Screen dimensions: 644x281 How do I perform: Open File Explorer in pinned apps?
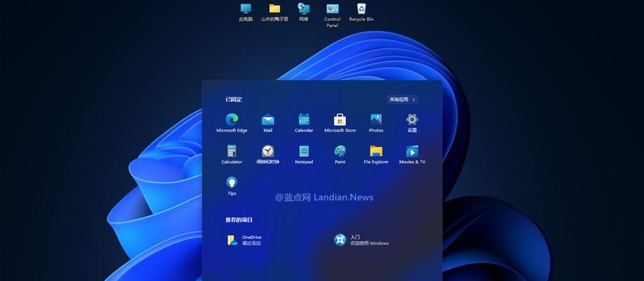[376, 155]
